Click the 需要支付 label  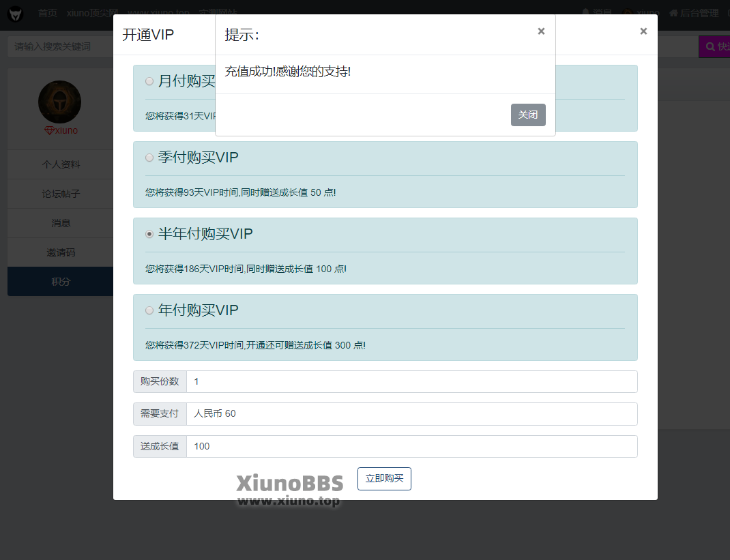click(x=160, y=414)
